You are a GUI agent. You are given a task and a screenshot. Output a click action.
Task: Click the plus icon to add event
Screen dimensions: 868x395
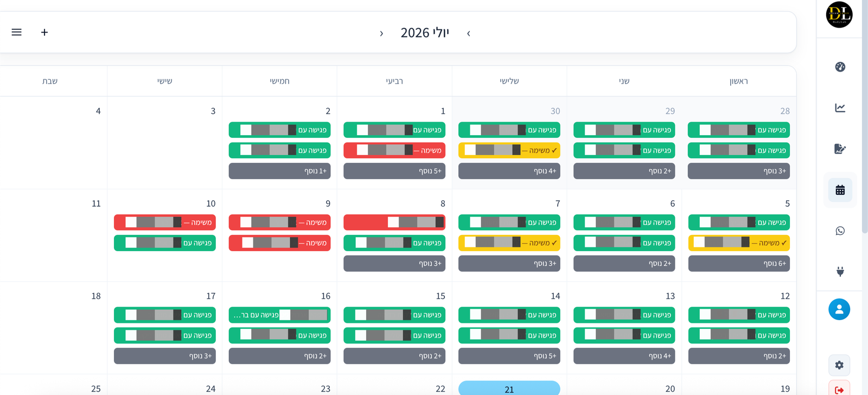[x=44, y=32]
